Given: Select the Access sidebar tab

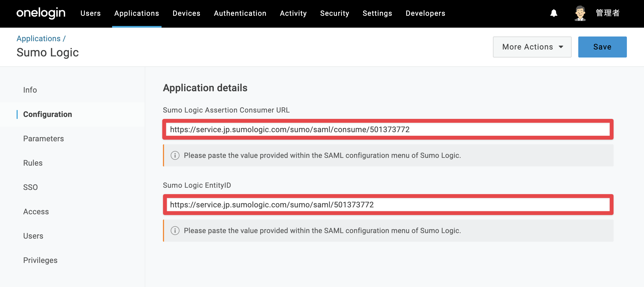Looking at the screenshot, I should coord(36,212).
